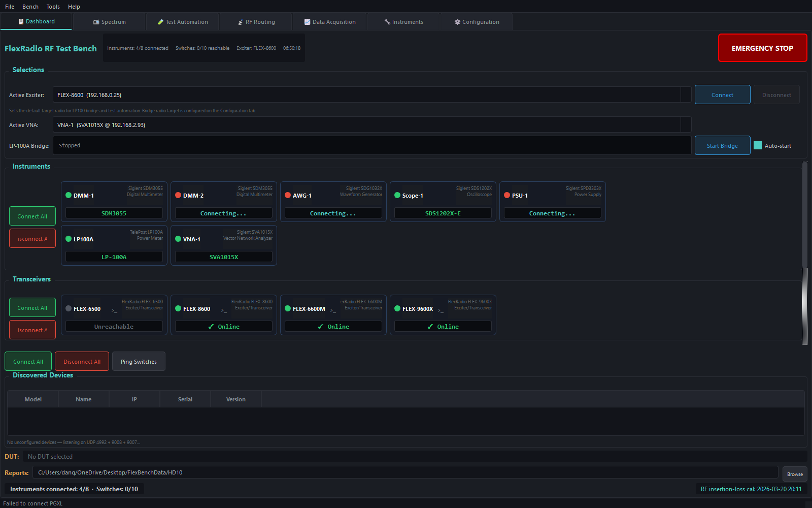Click the DMM-2 red status indicator
Viewport: 812px width, 508px height.
click(x=178, y=195)
